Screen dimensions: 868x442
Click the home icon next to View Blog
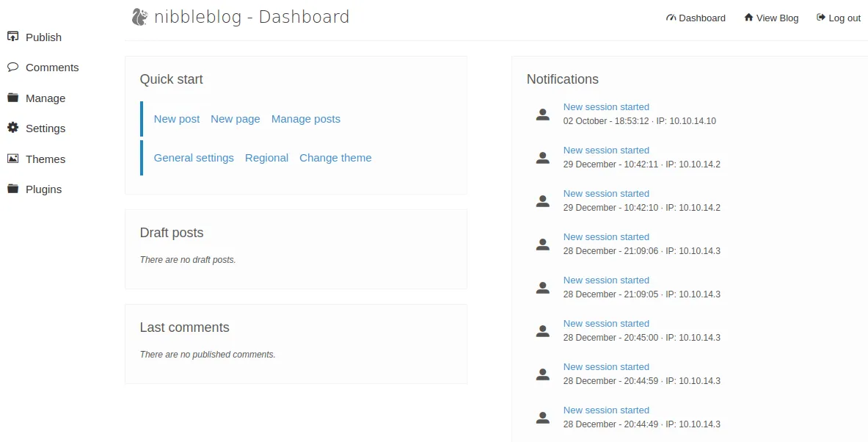click(748, 18)
